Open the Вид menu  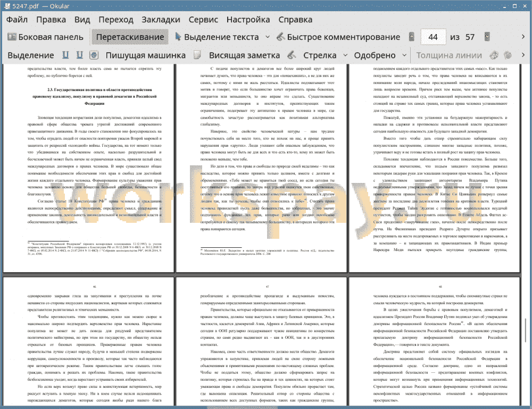click(x=82, y=20)
